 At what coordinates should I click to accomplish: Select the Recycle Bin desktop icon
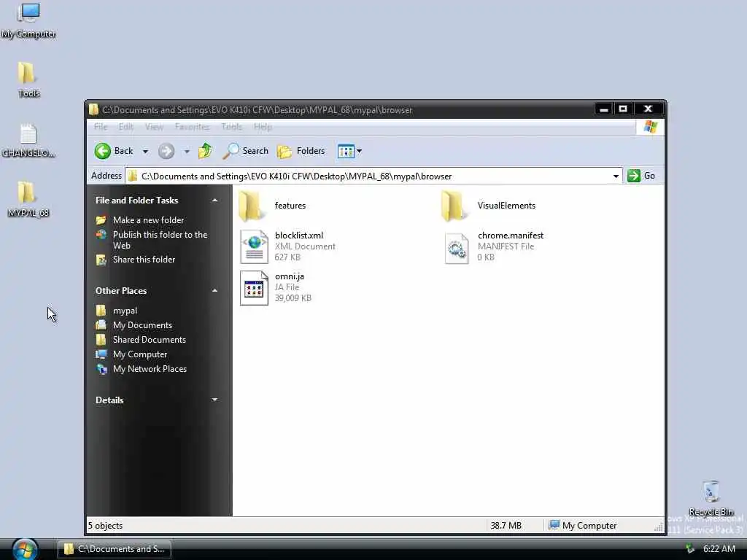click(x=711, y=491)
